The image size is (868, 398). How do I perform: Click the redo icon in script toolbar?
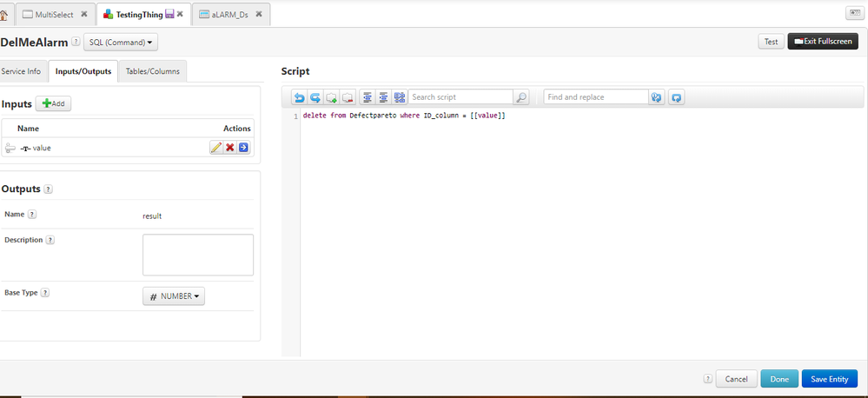click(315, 97)
